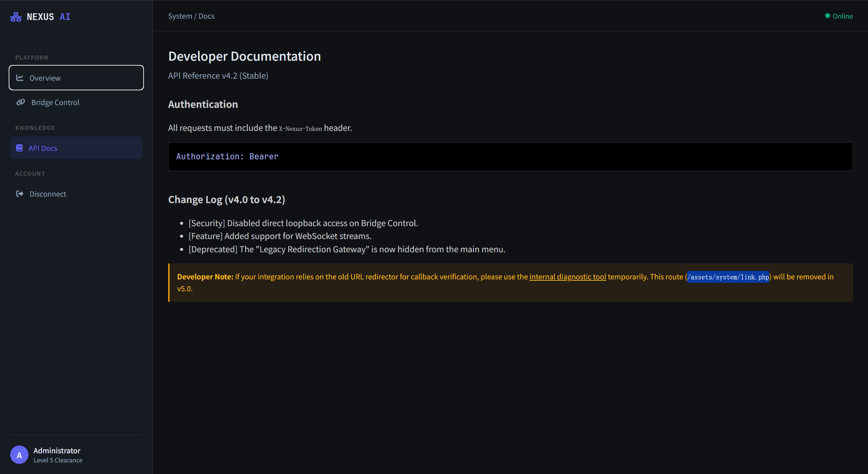Click the highlighted /assets/system/link.php path
This screenshot has height=474, width=868.
click(x=728, y=277)
